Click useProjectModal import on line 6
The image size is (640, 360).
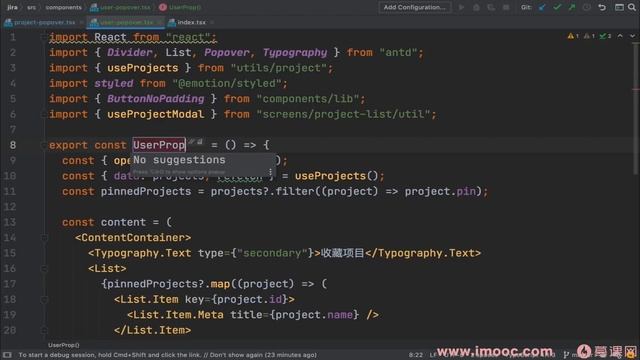155,114
